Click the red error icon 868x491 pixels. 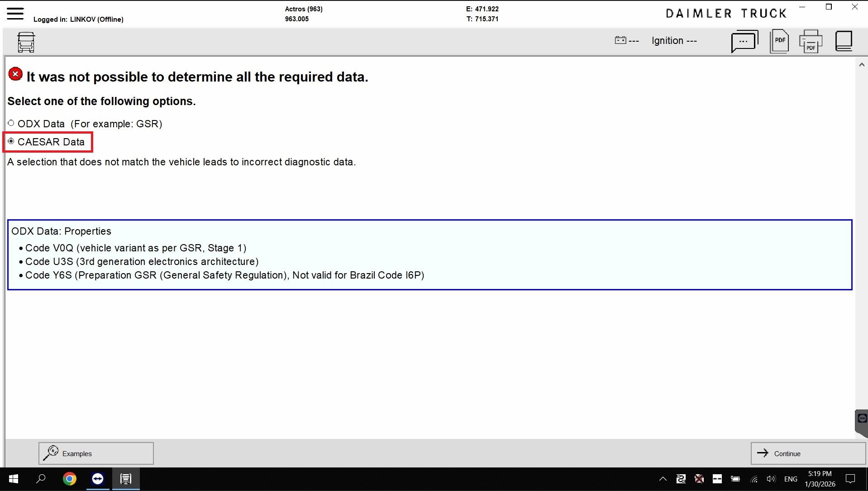(x=15, y=74)
